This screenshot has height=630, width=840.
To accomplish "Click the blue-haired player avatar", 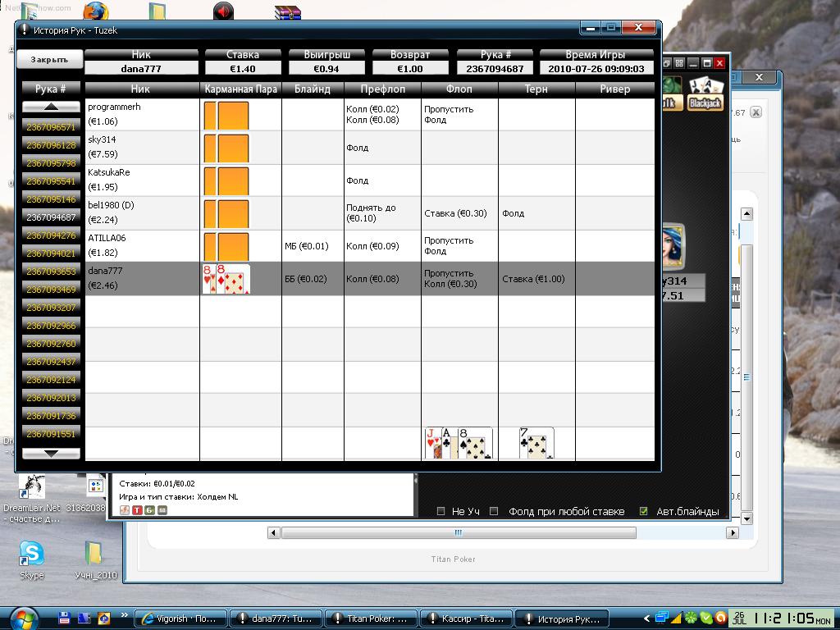I will coord(673,245).
